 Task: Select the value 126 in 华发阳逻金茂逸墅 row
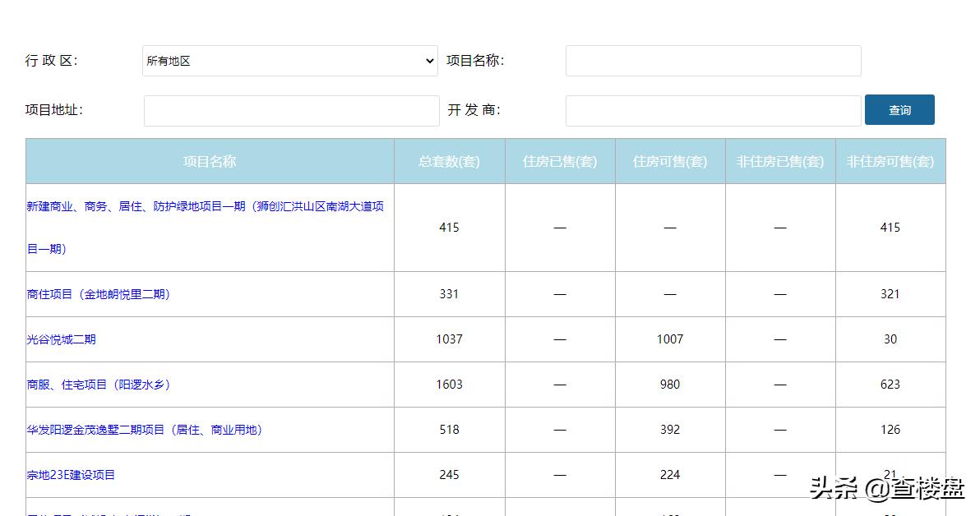point(890,430)
